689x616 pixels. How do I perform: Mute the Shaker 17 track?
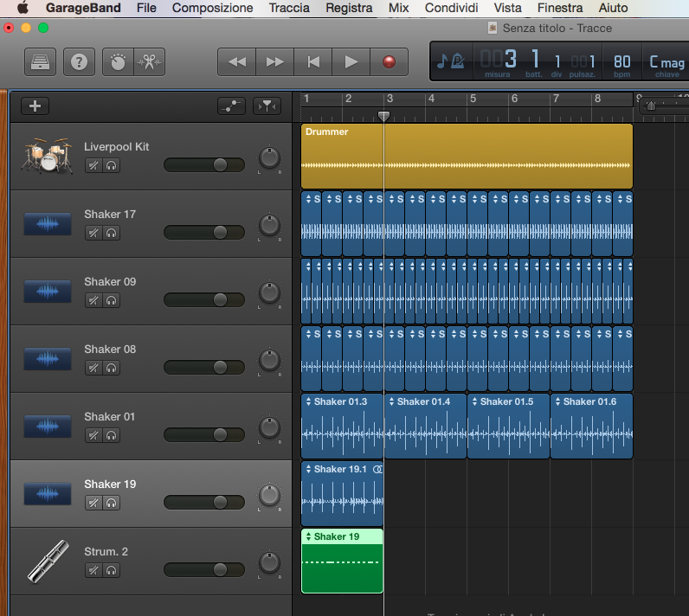coord(93,233)
